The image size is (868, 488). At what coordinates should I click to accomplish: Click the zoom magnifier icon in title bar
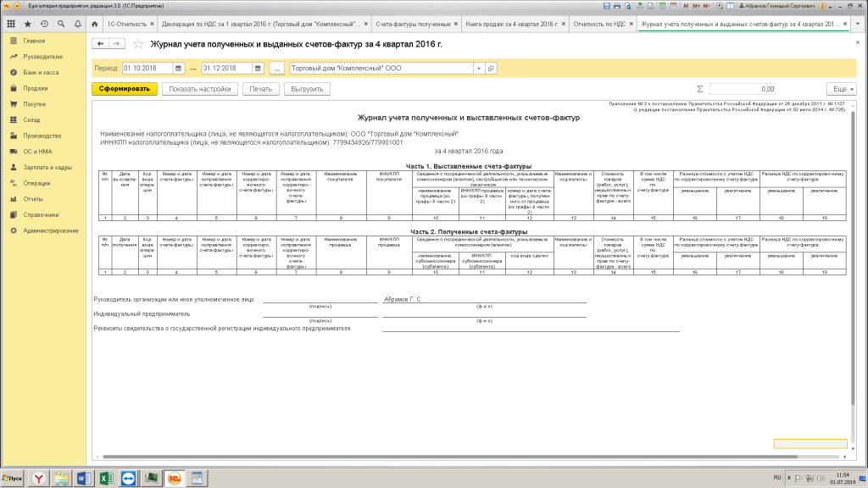[x=719, y=6]
